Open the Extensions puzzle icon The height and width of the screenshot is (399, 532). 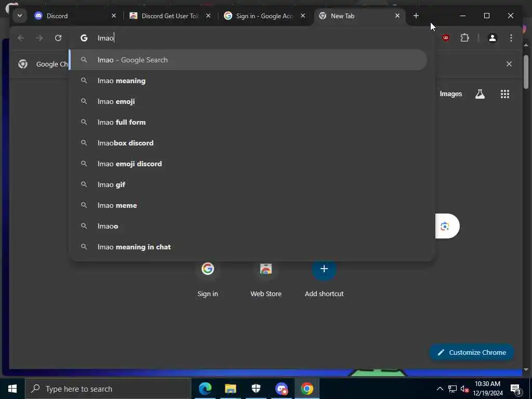click(464, 37)
